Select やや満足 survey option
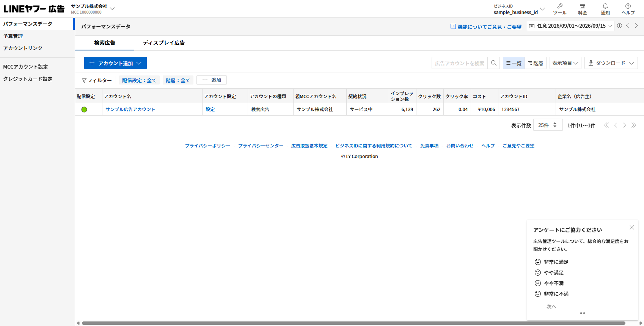Image resolution: width=644 pixels, height=326 pixels. pyautogui.click(x=549, y=273)
